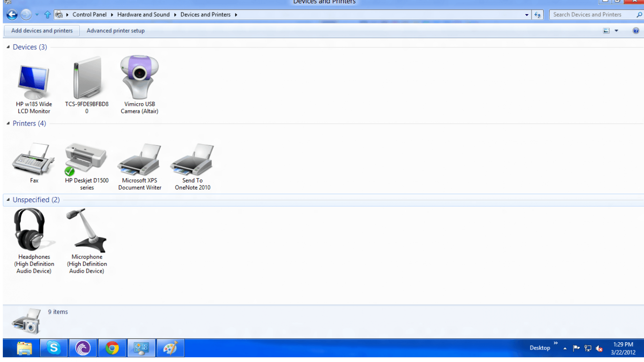Screen dimensions: 644x362
Task: Open Paint from the taskbar
Action: (170, 348)
